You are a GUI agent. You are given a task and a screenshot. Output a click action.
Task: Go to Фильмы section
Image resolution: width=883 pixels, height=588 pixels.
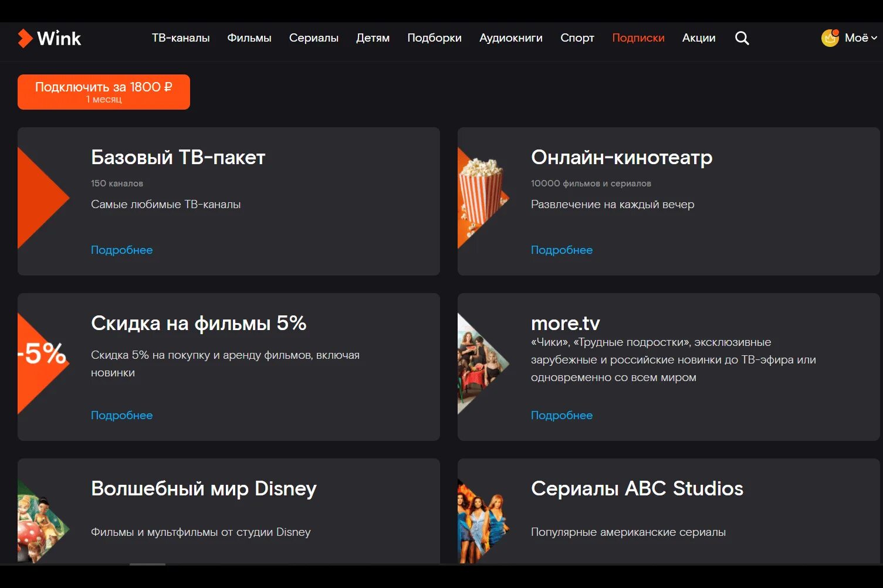pyautogui.click(x=249, y=38)
